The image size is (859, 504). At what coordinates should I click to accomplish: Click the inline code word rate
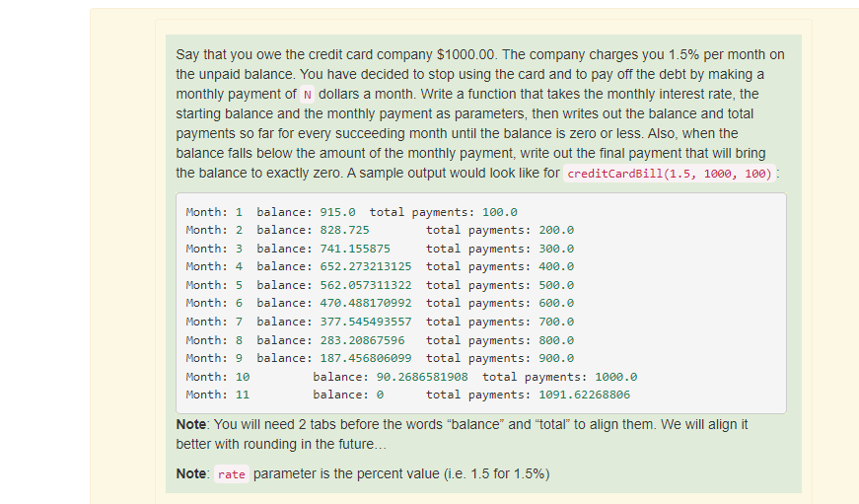click(x=231, y=474)
